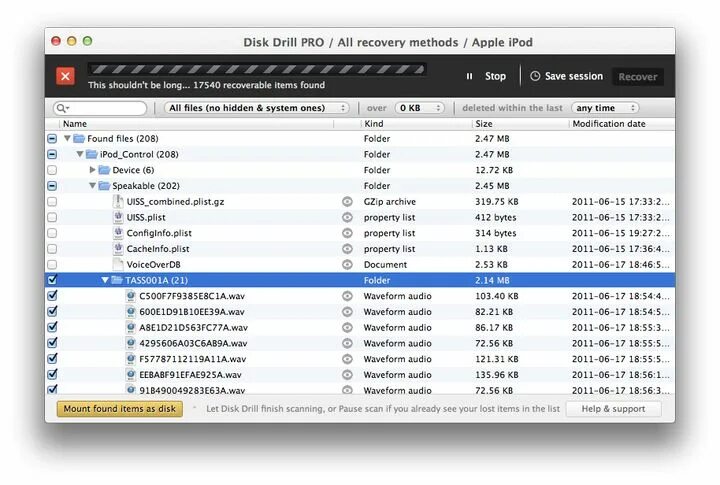This screenshot has height=485, width=720.
Task: Click the Save session clock icon
Action: [535, 76]
